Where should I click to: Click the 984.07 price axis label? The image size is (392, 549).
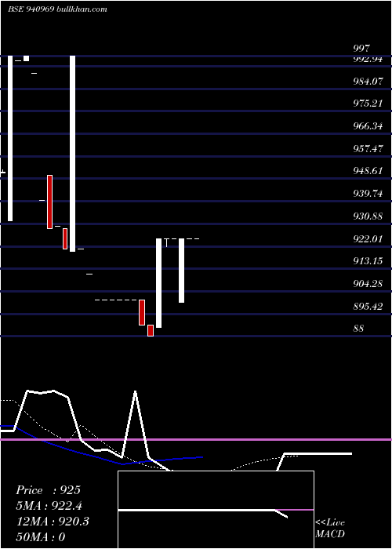pyautogui.click(x=368, y=82)
